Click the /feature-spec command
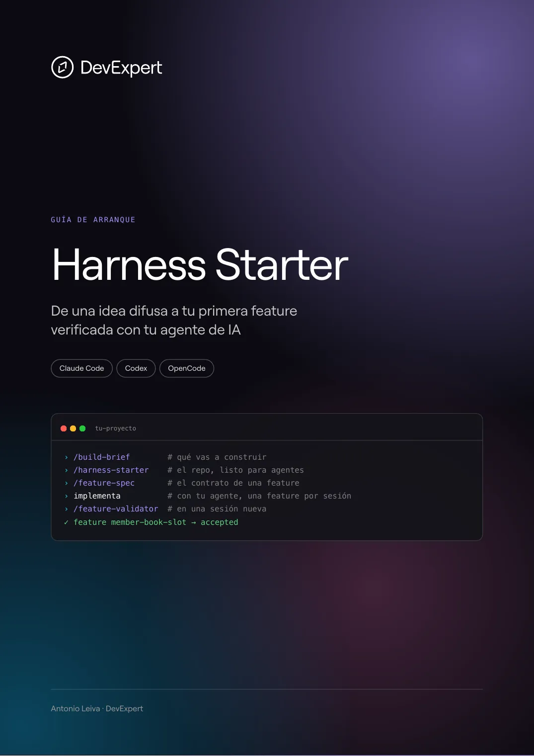 click(x=104, y=483)
